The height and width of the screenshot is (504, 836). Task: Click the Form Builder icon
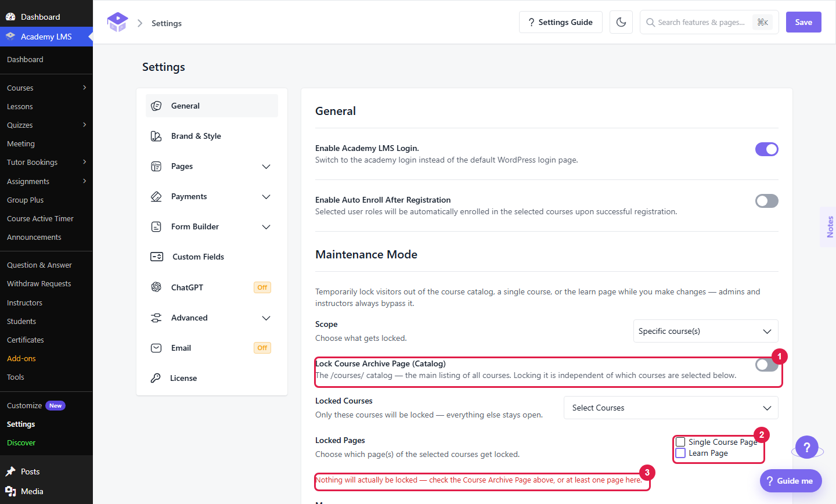point(156,226)
